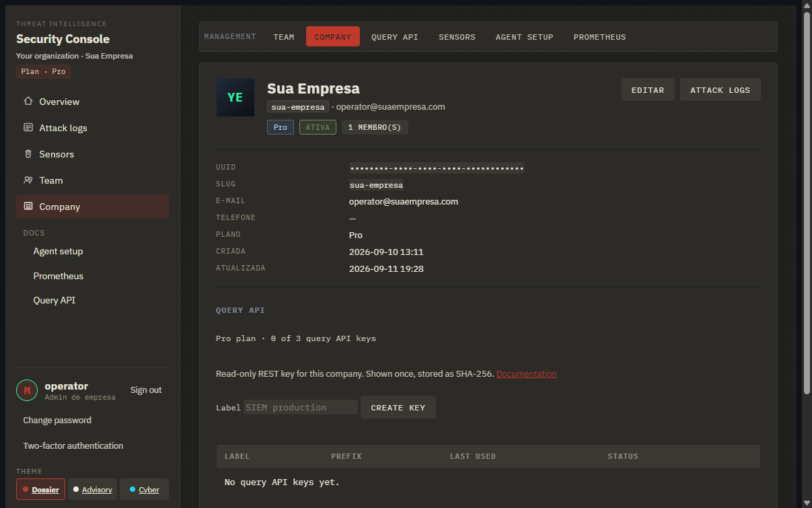Open the Prometheus docs link in the sidebar
812x508 pixels.
(59, 276)
